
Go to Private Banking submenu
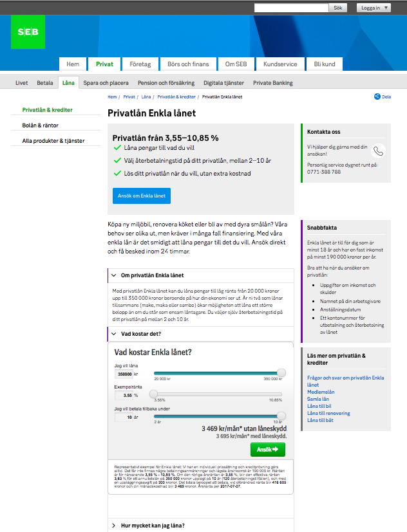273,83
